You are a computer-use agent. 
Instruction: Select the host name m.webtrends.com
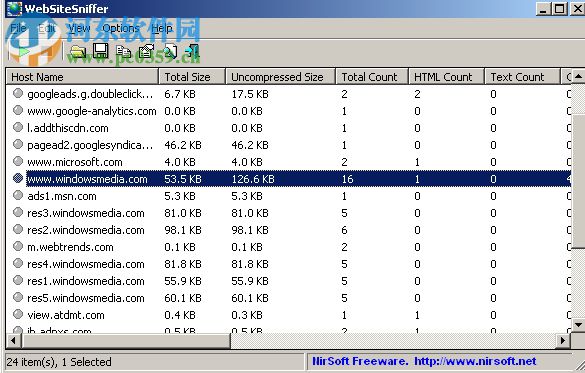coord(70,247)
